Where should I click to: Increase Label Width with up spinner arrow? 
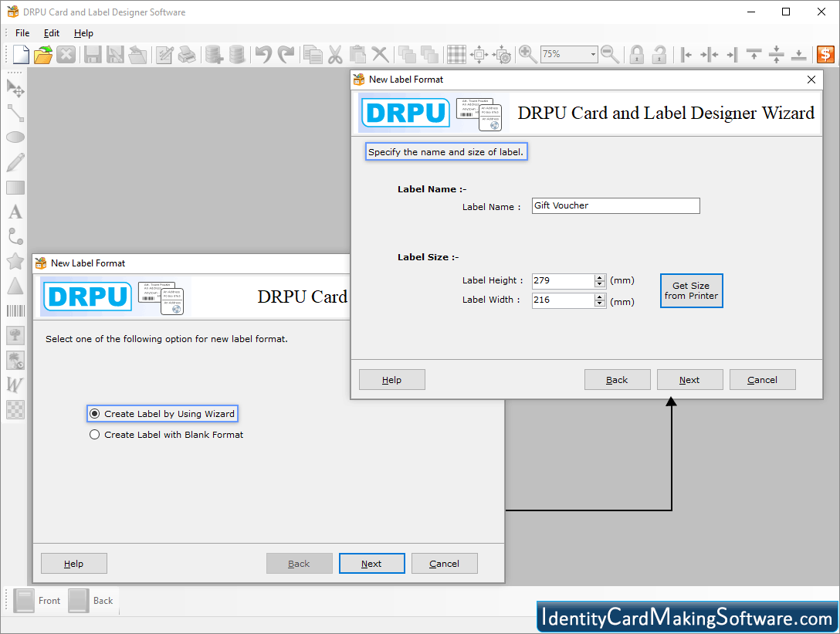click(x=600, y=297)
